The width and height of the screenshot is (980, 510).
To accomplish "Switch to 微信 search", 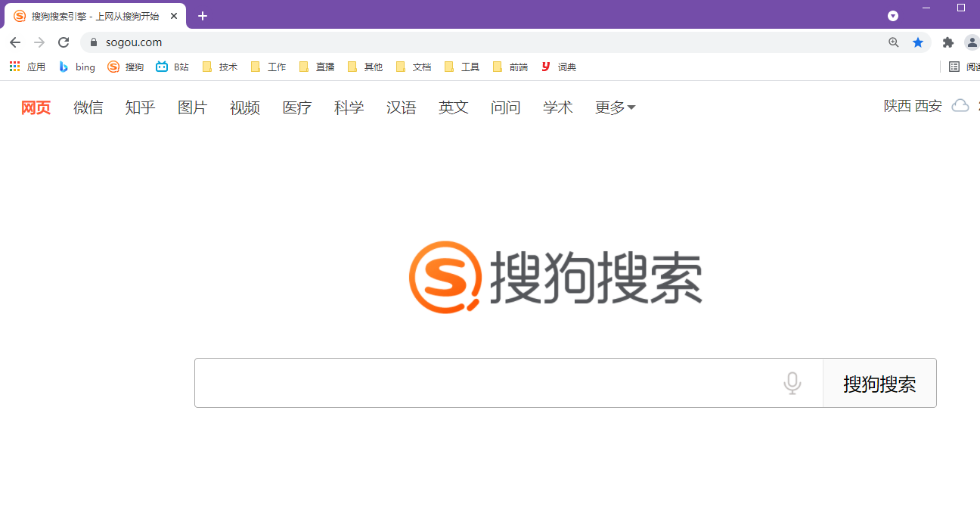I will 88,107.
